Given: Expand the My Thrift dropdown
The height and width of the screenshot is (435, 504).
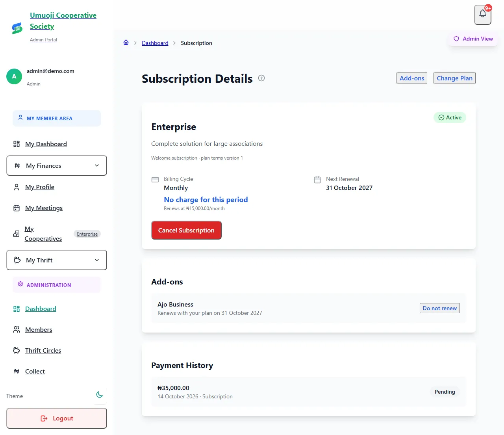Looking at the screenshot, I should click(x=57, y=260).
